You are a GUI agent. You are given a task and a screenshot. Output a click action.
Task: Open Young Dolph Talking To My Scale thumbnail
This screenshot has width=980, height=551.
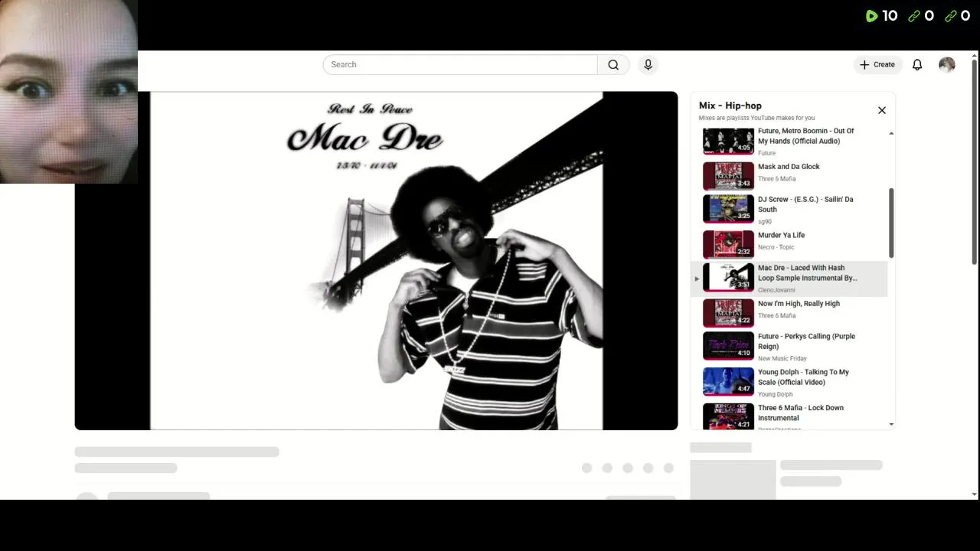(x=728, y=382)
